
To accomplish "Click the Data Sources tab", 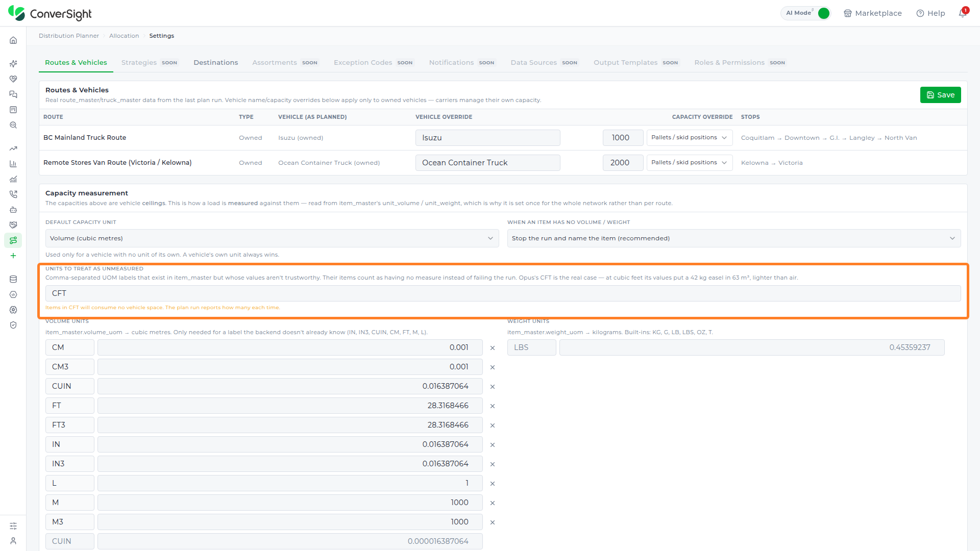I will [x=544, y=63].
